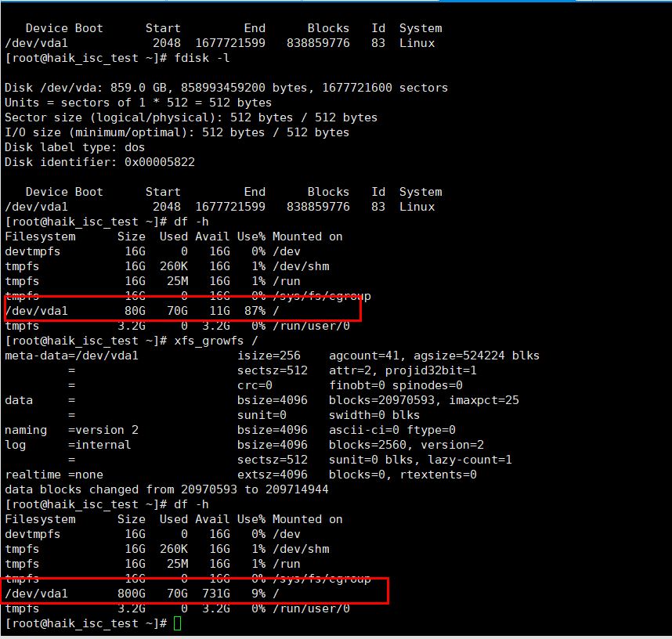Select the "80G" size of /dev/vda1

click(x=135, y=311)
